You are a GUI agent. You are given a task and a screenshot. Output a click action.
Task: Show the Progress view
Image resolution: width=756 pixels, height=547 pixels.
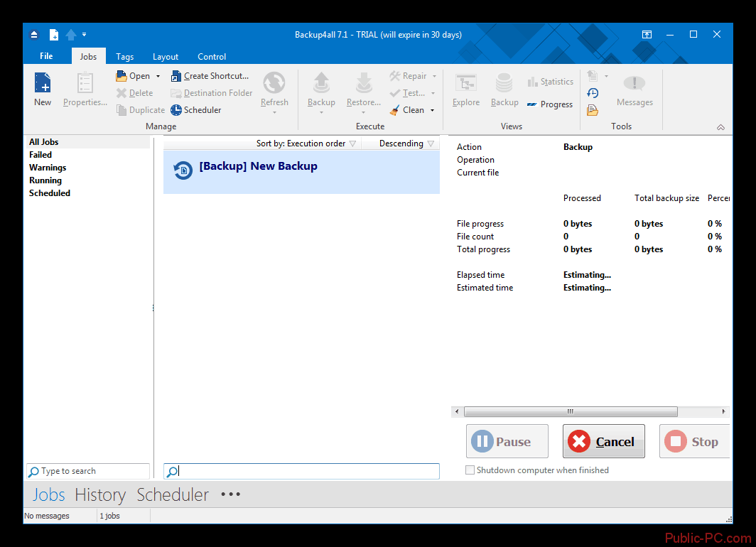coord(550,104)
